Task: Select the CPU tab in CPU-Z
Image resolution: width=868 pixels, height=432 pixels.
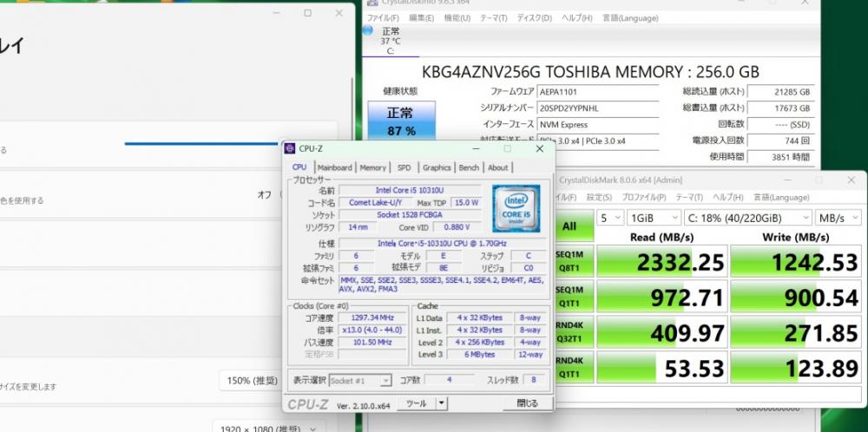Action: click(299, 167)
